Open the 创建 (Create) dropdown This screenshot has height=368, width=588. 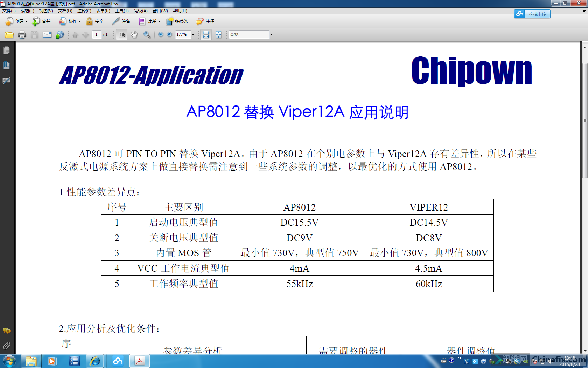pos(16,21)
